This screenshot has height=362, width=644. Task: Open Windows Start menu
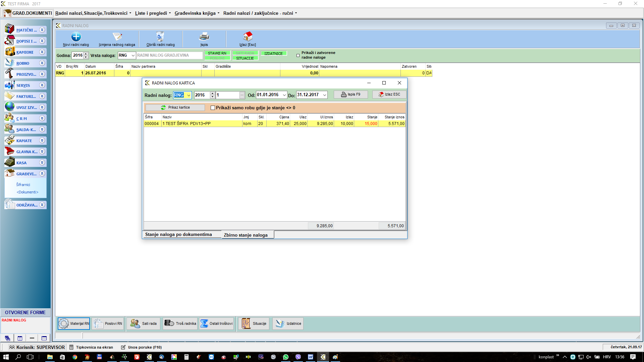(6, 357)
